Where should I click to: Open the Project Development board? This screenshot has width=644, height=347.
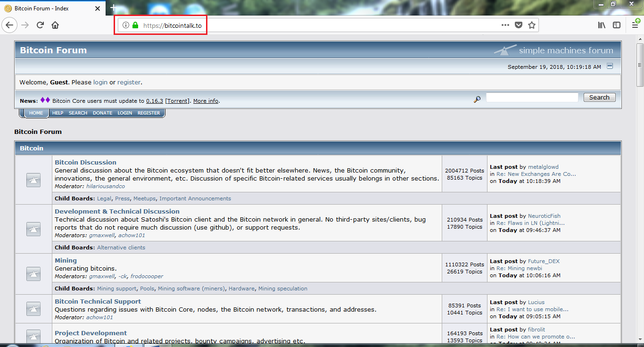coord(91,333)
